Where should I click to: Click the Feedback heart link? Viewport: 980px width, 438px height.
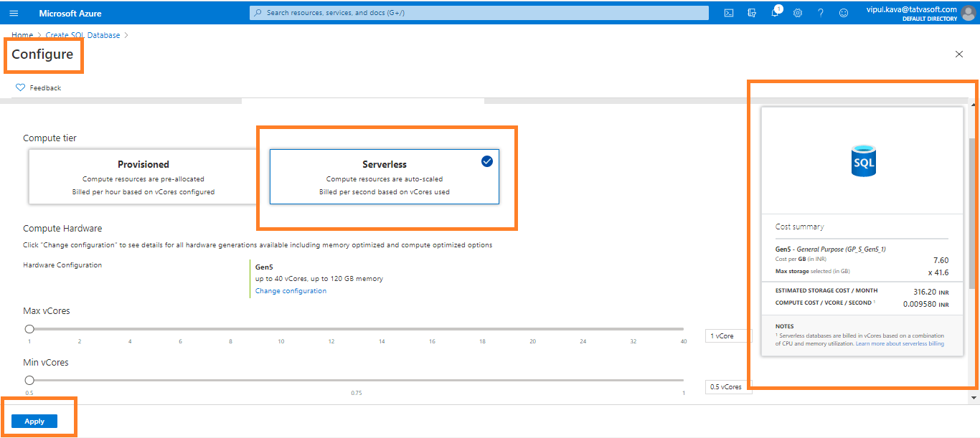tap(39, 87)
